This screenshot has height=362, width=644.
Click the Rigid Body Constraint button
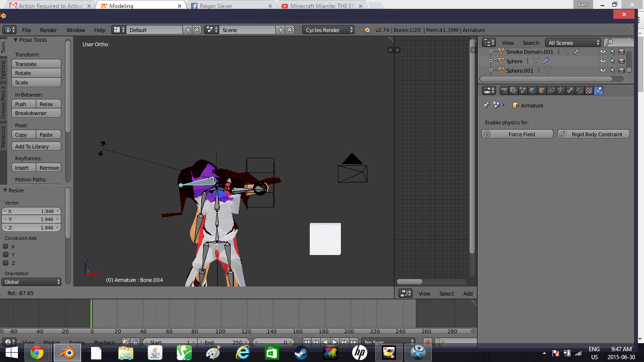pos(594,134)
